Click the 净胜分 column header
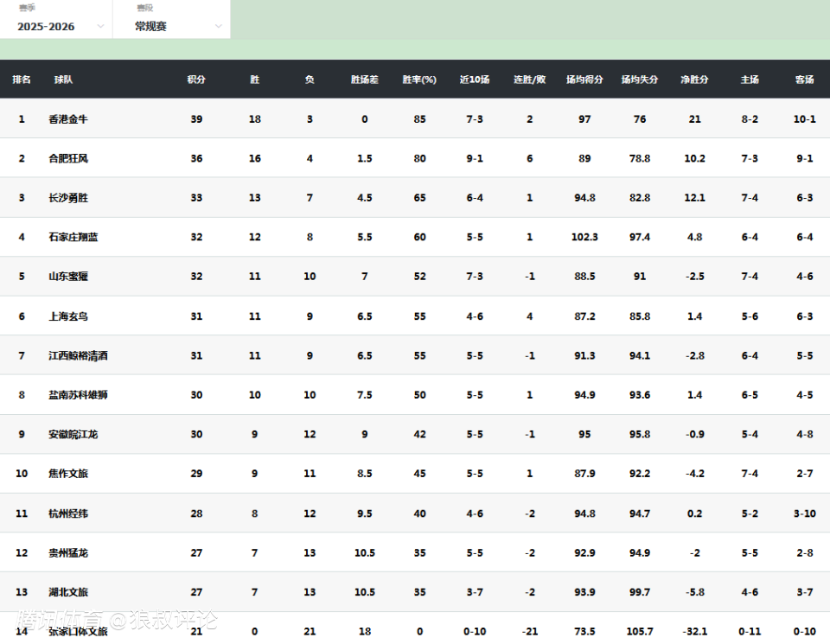This screenshot has height=644, width=830. [x=694, y=80]
